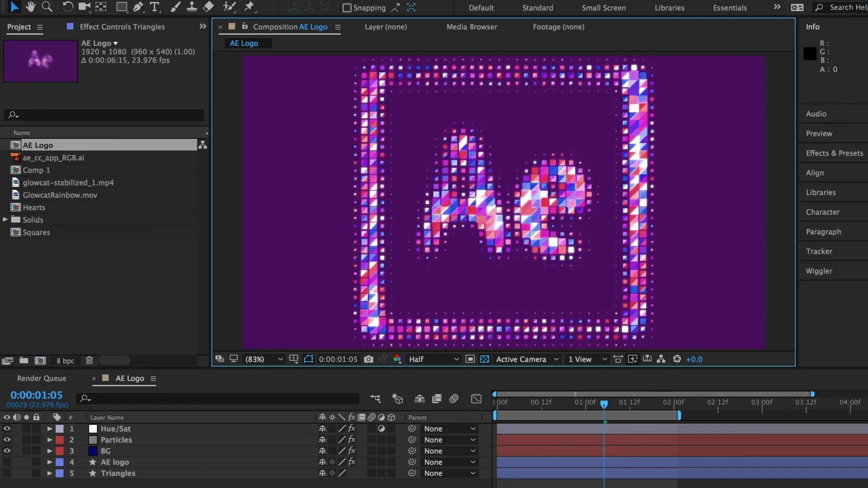Image resolution: width=868 pixels, height=488 pixels.
Task: Hide the BG layer
Action: pyautogui.click(x=7, y=451)
